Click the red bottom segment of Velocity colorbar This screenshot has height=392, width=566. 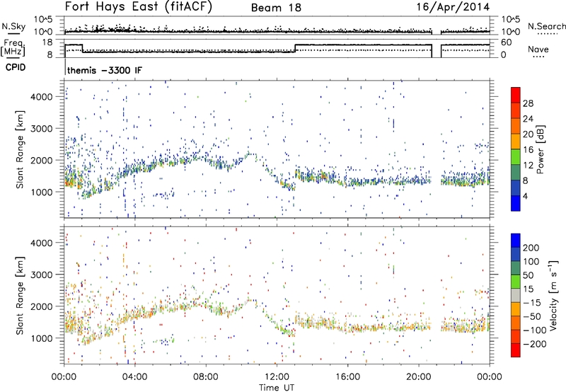[516, 350]
